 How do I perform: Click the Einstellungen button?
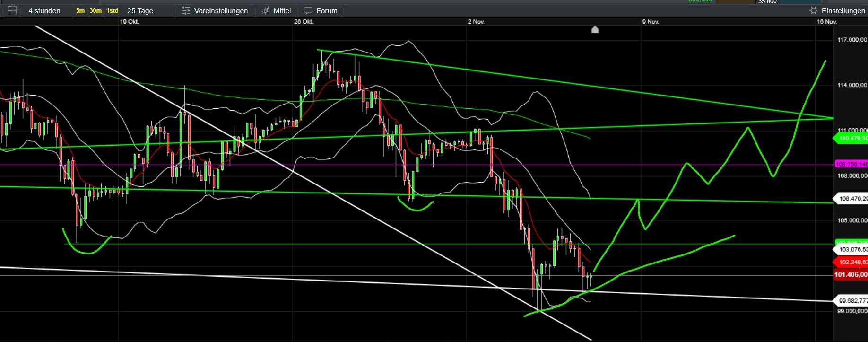pyautogui.click(x=843, y=10)
